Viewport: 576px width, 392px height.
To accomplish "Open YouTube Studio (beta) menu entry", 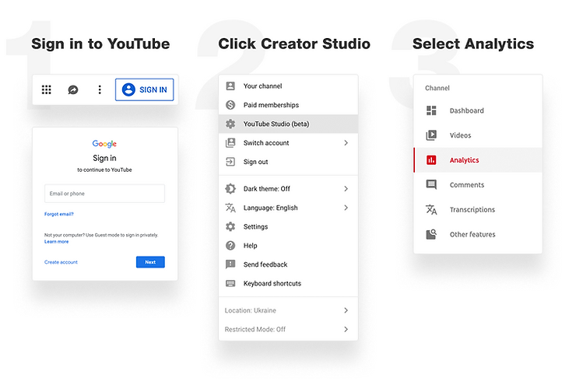I will pyautogui.click(x=288, y=124).
